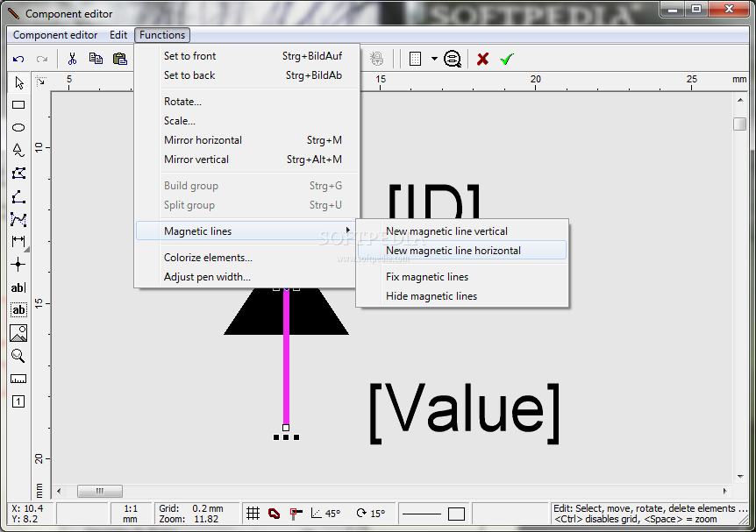Viewport: 756px width, 532px height.
Task: Select the numbered box '1' tool
Action: [18, 401]
